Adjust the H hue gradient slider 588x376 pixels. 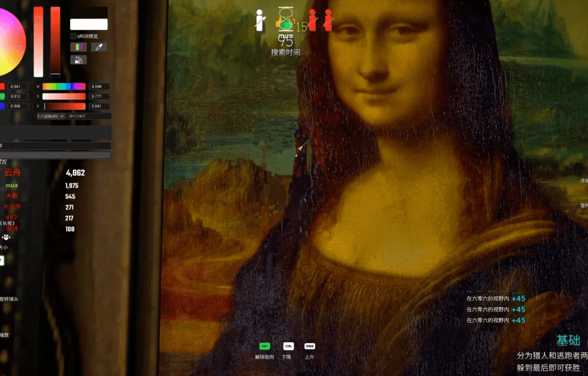(64, 86)
